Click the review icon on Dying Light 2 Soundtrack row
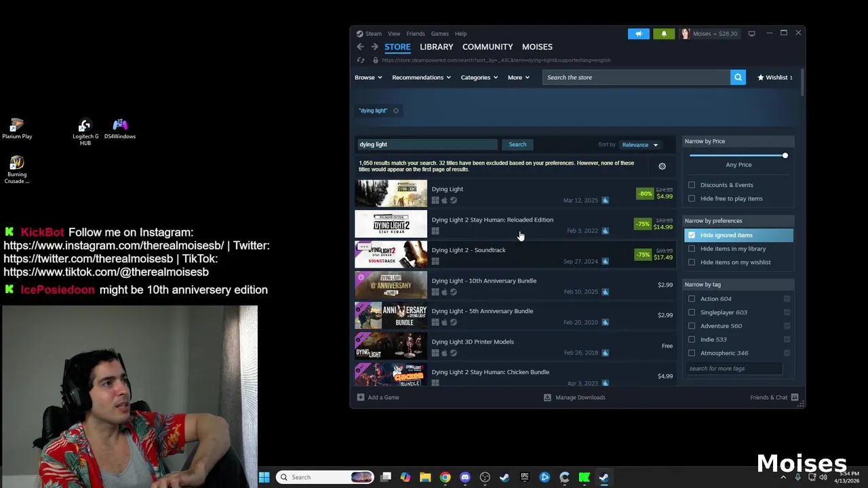 pos(605,261)
